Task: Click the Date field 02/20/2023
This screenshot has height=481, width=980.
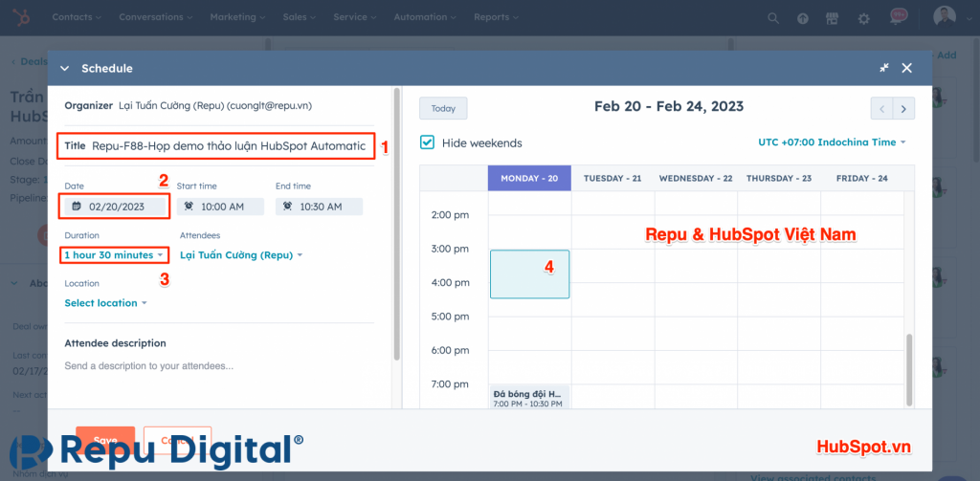Action: tap(116, 207)
